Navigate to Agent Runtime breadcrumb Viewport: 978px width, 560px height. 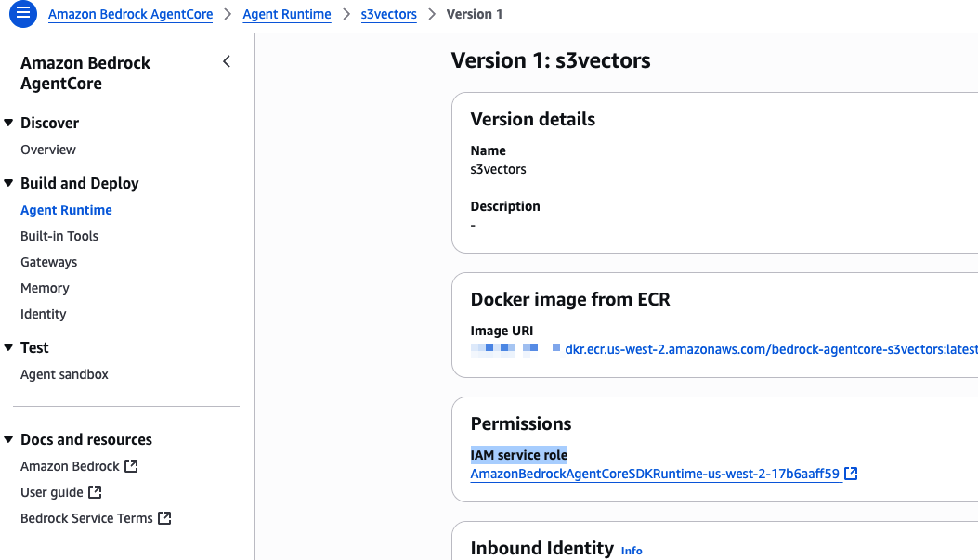287,14
